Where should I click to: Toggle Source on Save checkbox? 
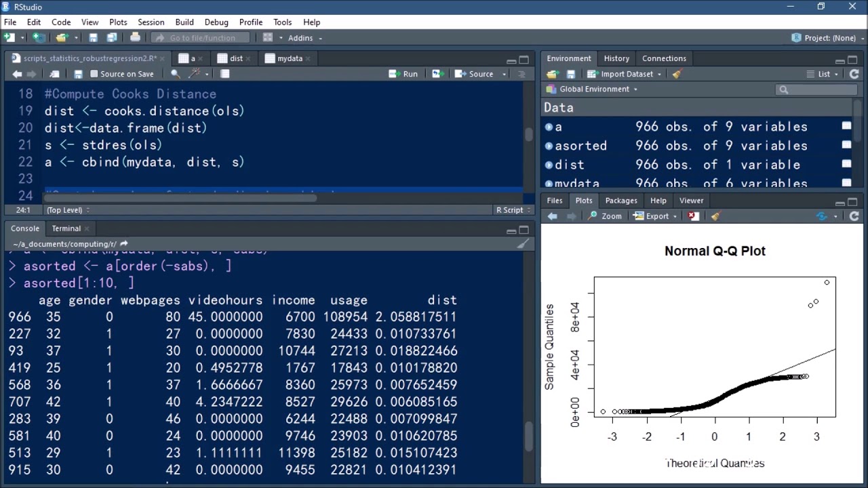click(x=94, y=74)
